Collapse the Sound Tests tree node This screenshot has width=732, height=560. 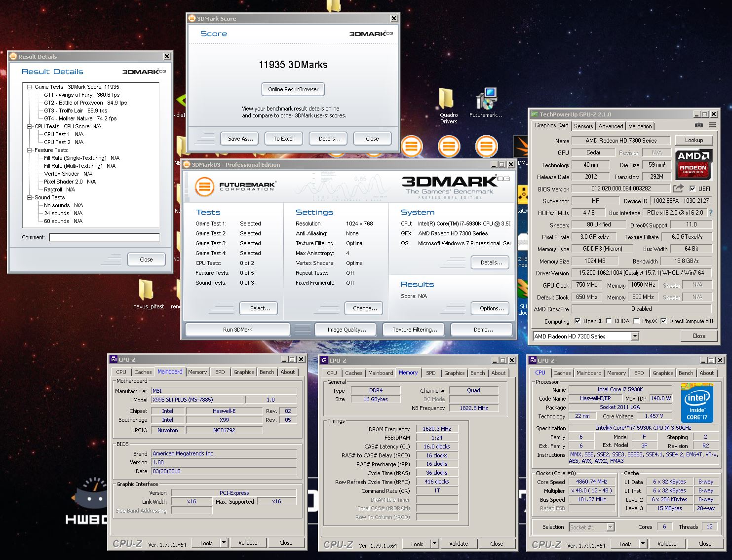click(x=30, y=197)
